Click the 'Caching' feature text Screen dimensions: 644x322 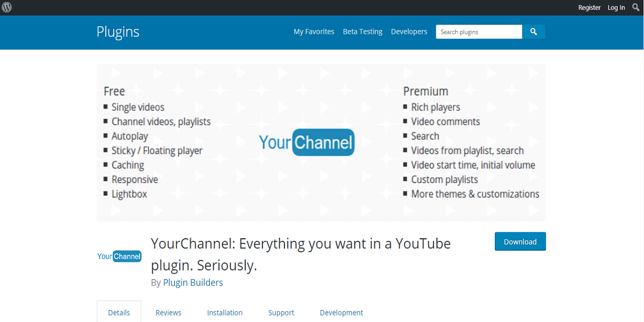coord(128,165)
